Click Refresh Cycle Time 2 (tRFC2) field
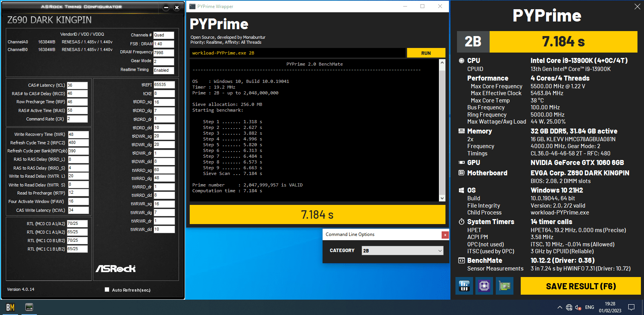644x315 pixels. (x=78, y=142)
